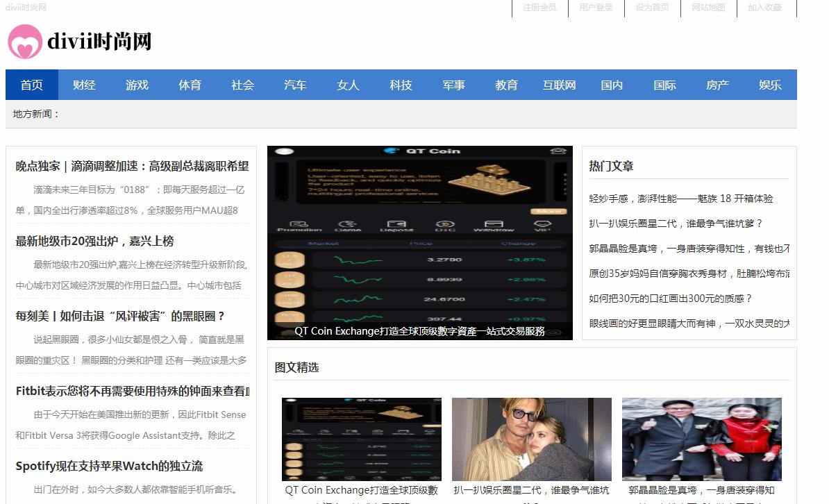Open the 游戏 menu item
Screen dimensions: 829x504
(x=137, y=85)
